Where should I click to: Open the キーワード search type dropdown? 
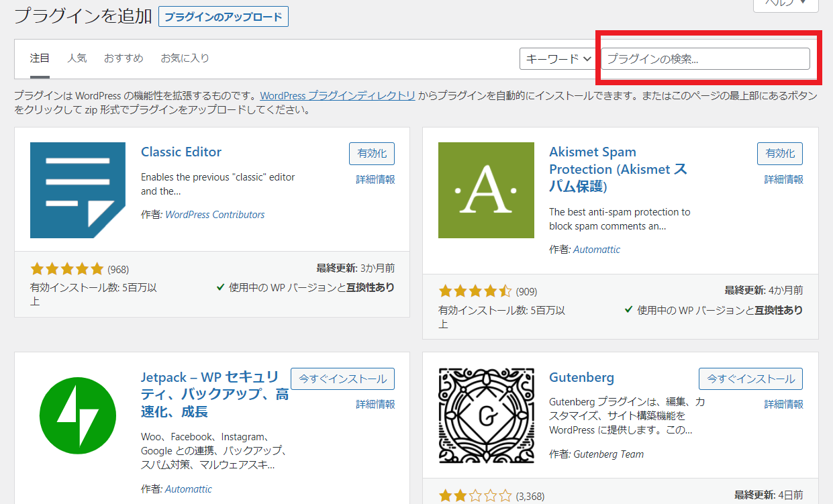[558, 58]
